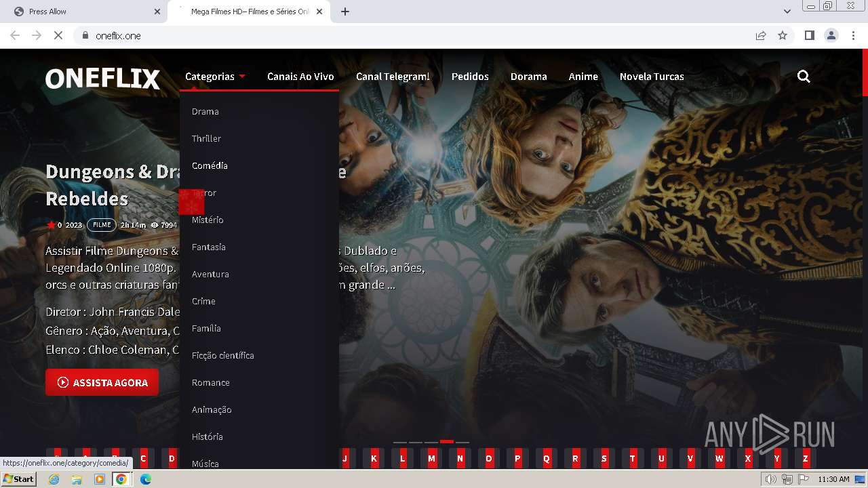Select the Mistério category
The height and width of the screenshot is (488, 868).
pyautogui.click(x=208, y=220)
